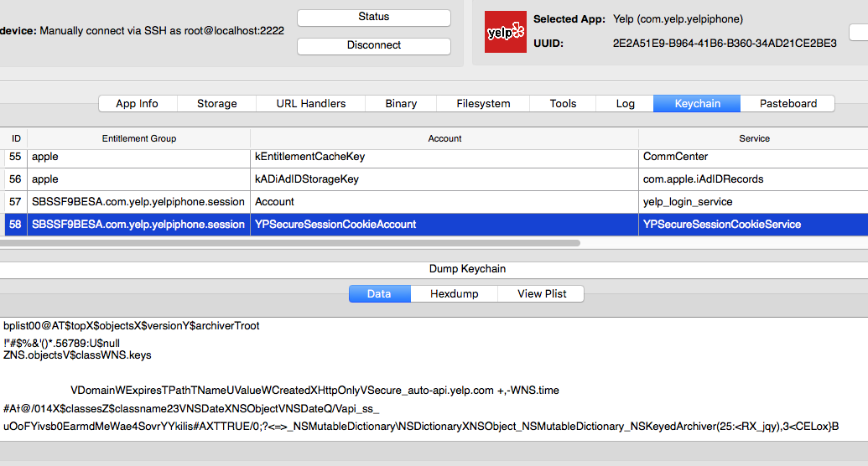Switch to the Filesystem tab

coord(483,103)
